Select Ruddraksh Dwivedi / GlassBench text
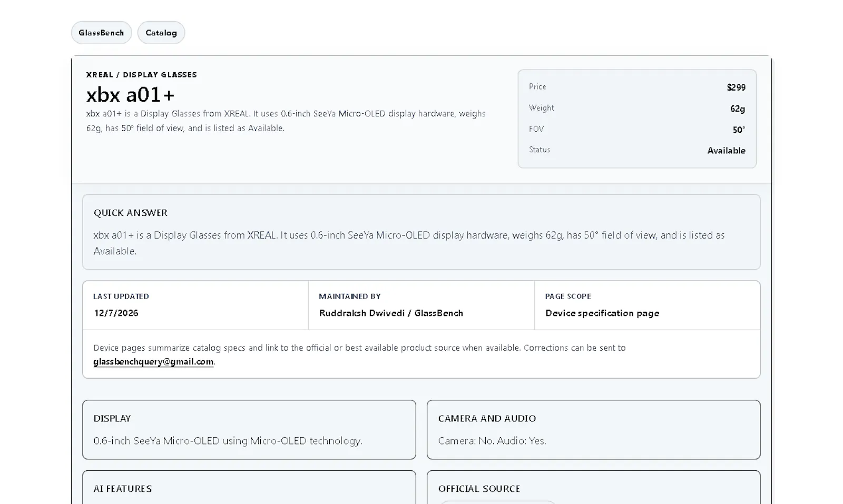843x504 pixels. coord(391,313)
